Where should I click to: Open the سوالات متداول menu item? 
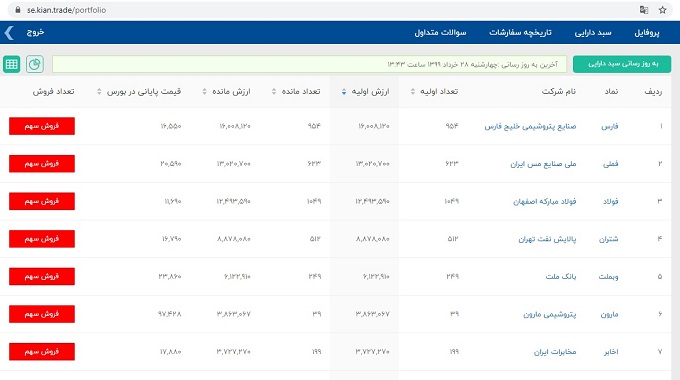[440, 33]
